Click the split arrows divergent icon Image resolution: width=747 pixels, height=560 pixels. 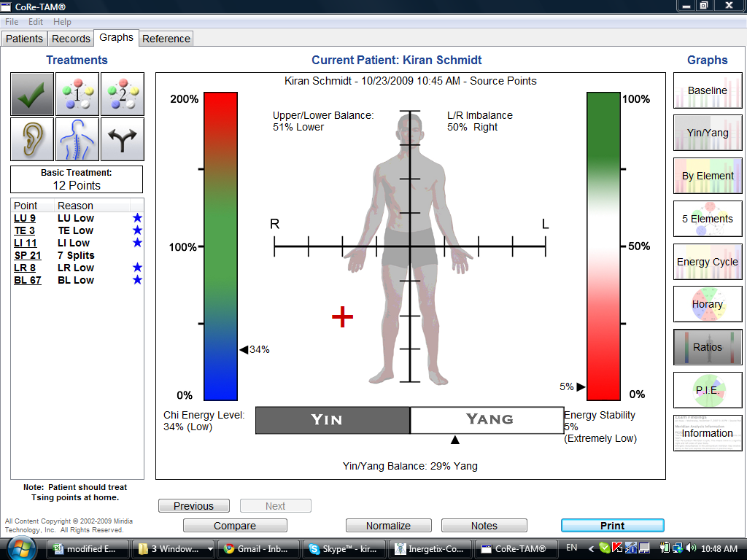click(x=123, y=139)
